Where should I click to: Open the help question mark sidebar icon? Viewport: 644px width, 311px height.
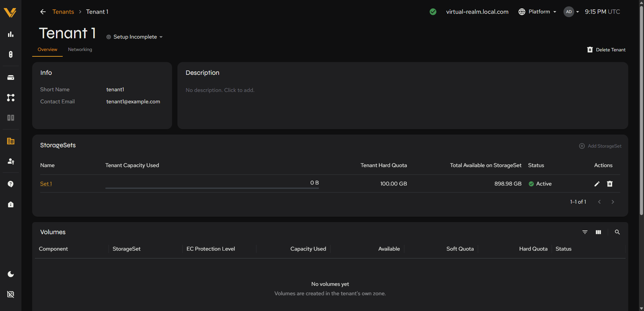(x=11, y=184)
